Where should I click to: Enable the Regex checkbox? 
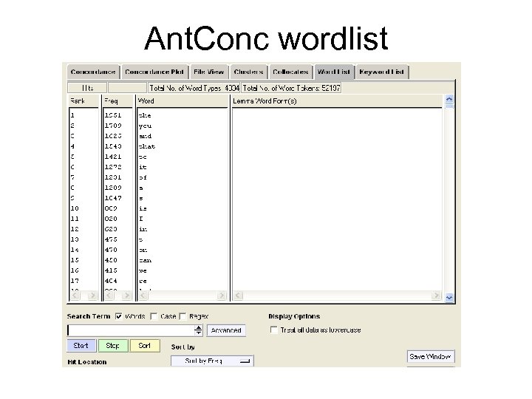point(183,316)
